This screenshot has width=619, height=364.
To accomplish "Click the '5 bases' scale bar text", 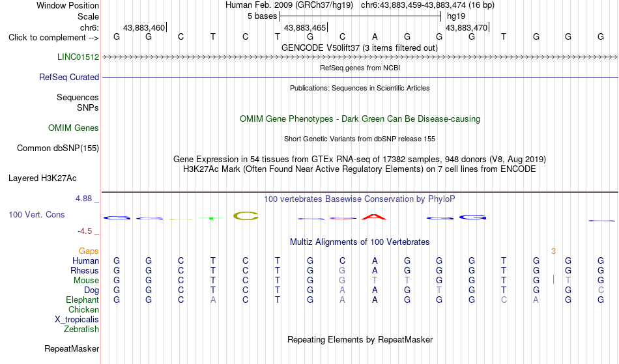I will coord(263,16).
